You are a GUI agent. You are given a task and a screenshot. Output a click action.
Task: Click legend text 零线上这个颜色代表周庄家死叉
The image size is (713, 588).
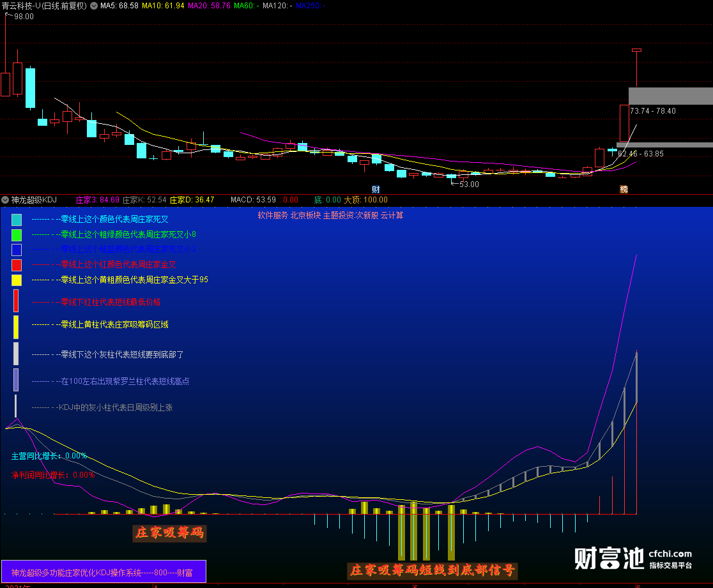tap(114, 219)
